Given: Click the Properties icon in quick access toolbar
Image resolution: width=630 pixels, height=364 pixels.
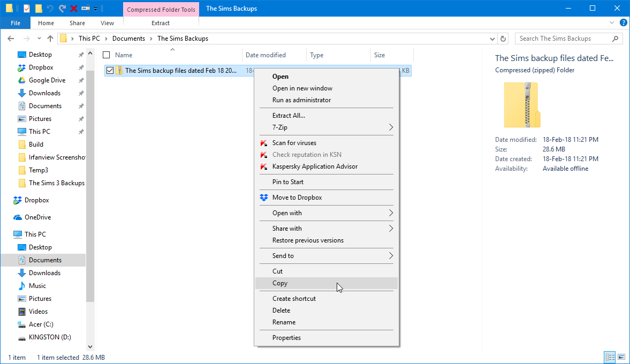Looking at the screenshot, I should tap(27, 9).
